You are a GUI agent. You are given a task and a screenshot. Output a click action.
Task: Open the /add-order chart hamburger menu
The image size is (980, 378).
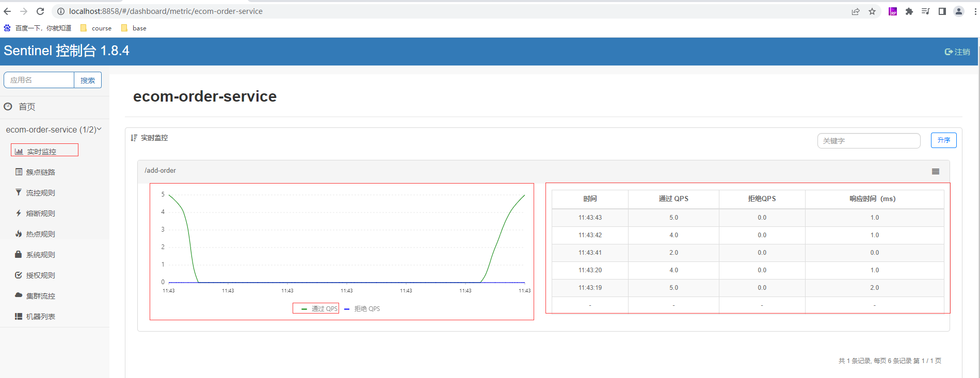935,172
